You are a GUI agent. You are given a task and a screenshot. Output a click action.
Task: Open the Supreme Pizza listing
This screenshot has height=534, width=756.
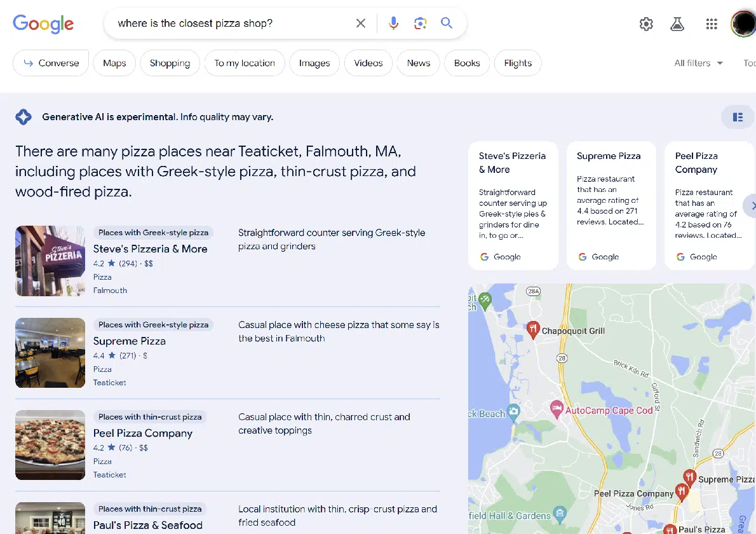(x=129, y=341)
